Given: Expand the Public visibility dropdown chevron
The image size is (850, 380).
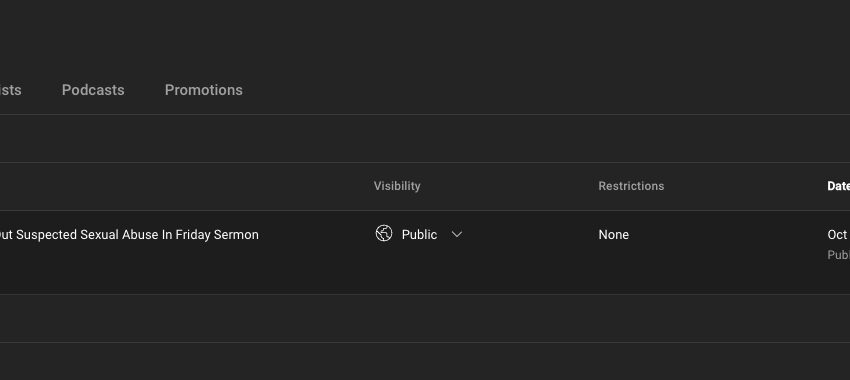Looking at the screenshot, I should point(457,234).
